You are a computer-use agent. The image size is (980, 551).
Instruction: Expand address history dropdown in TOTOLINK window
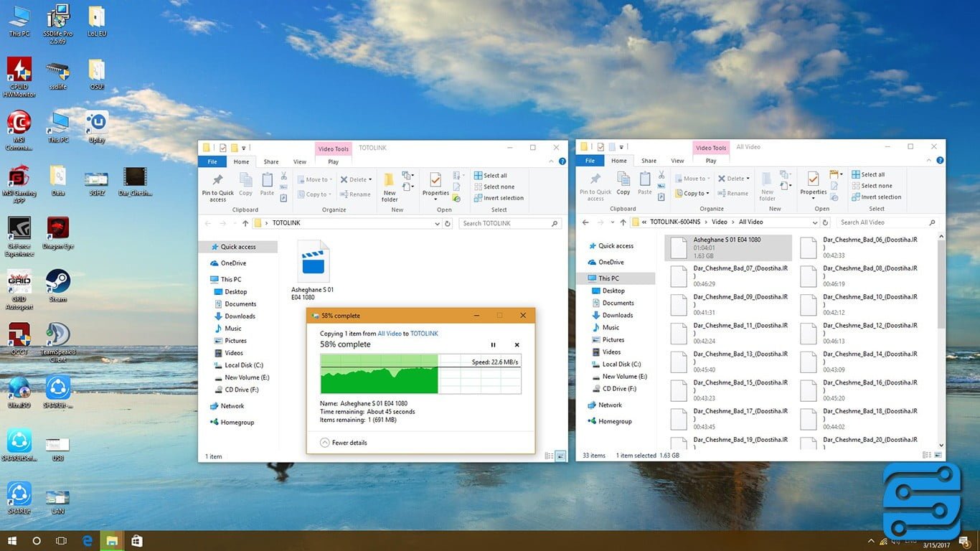click(437, 224)
